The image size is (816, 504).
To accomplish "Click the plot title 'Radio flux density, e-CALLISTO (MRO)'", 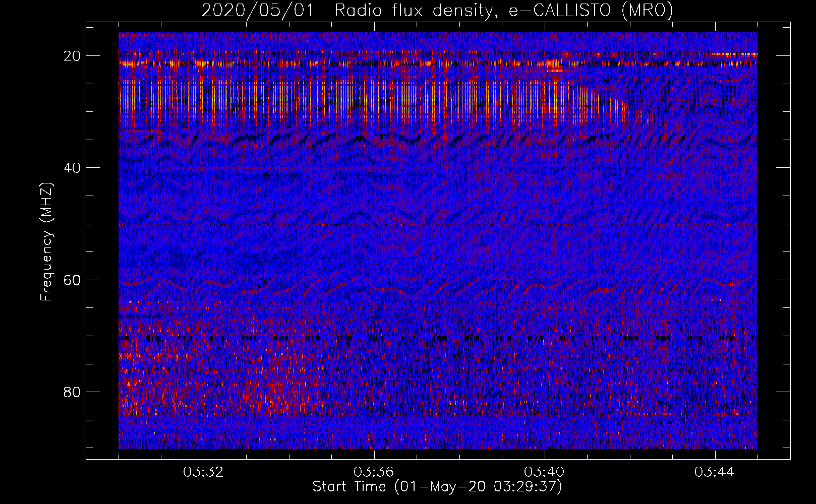I will click(504, 10).
